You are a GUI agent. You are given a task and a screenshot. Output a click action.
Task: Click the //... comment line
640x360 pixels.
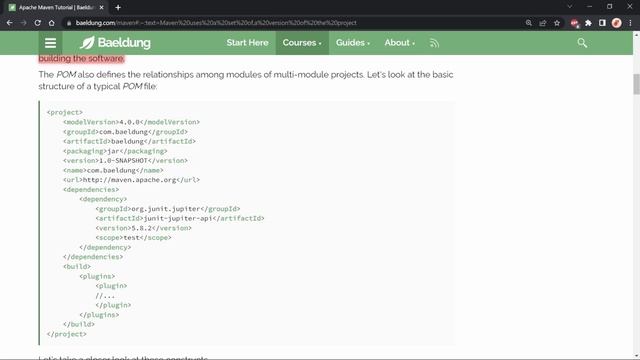pos(105,296)
